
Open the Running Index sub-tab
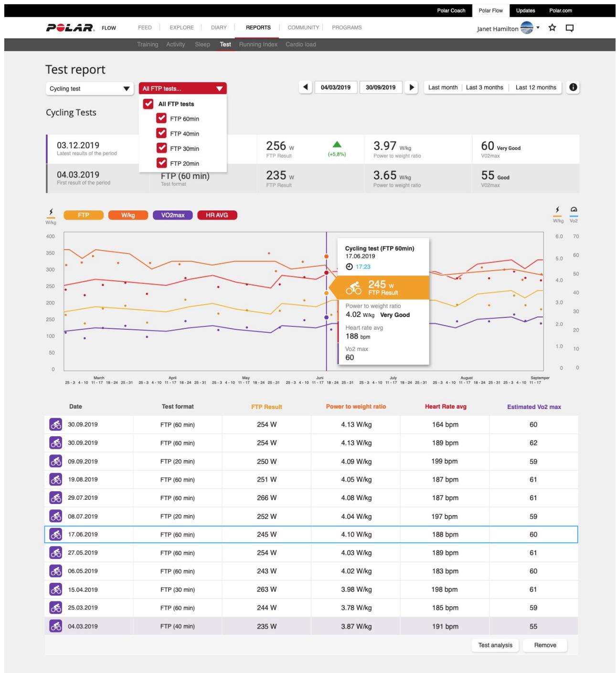(x=258, y=44)
